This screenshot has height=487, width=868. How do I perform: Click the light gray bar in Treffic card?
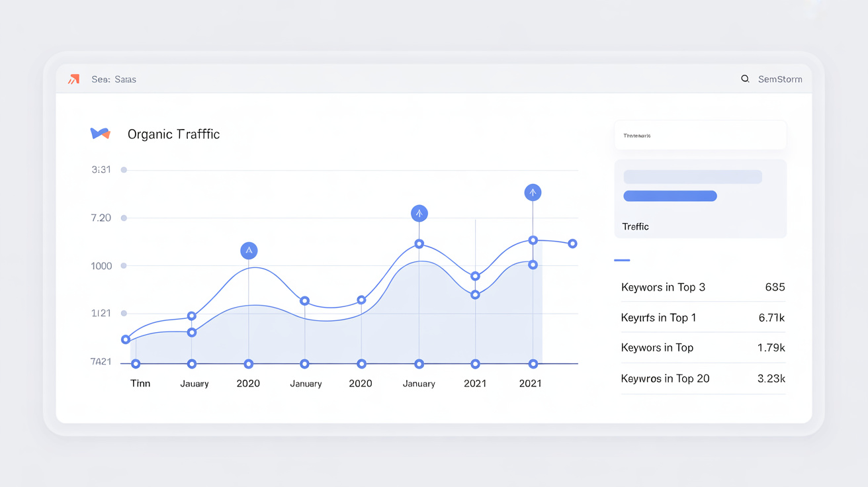click(693, 177)
